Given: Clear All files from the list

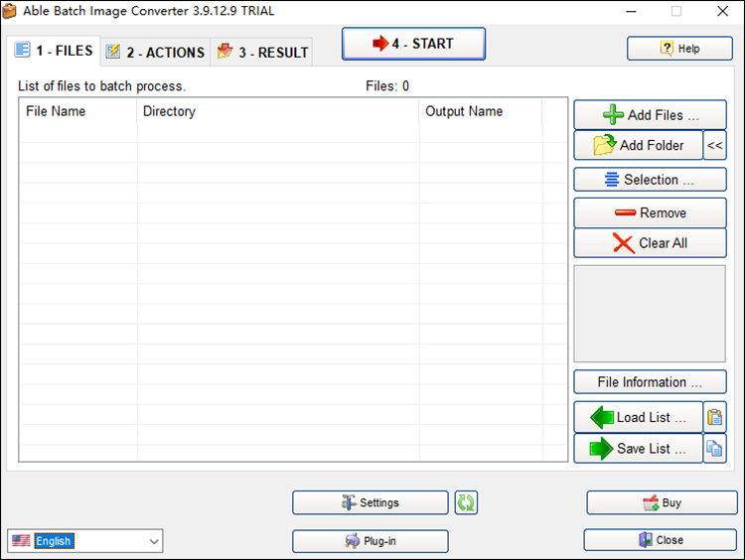Looking at the screenshot, I should (x=650, y=243).
